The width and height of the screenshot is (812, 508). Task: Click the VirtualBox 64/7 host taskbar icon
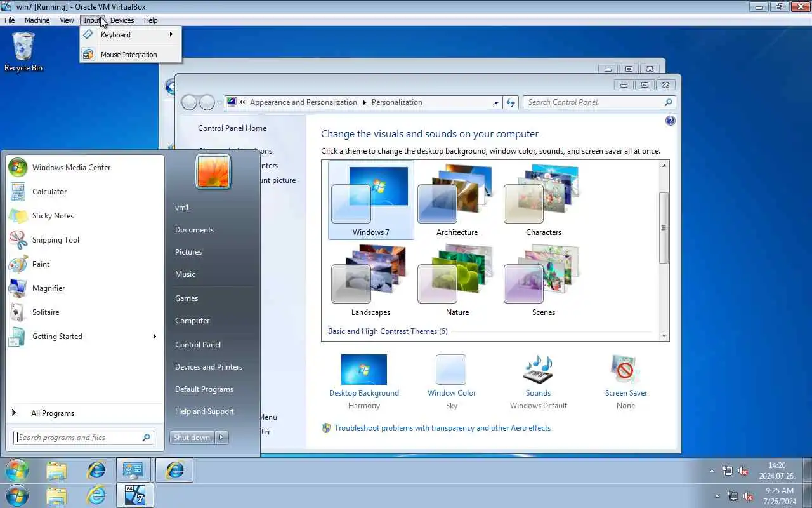coord(134,496)
